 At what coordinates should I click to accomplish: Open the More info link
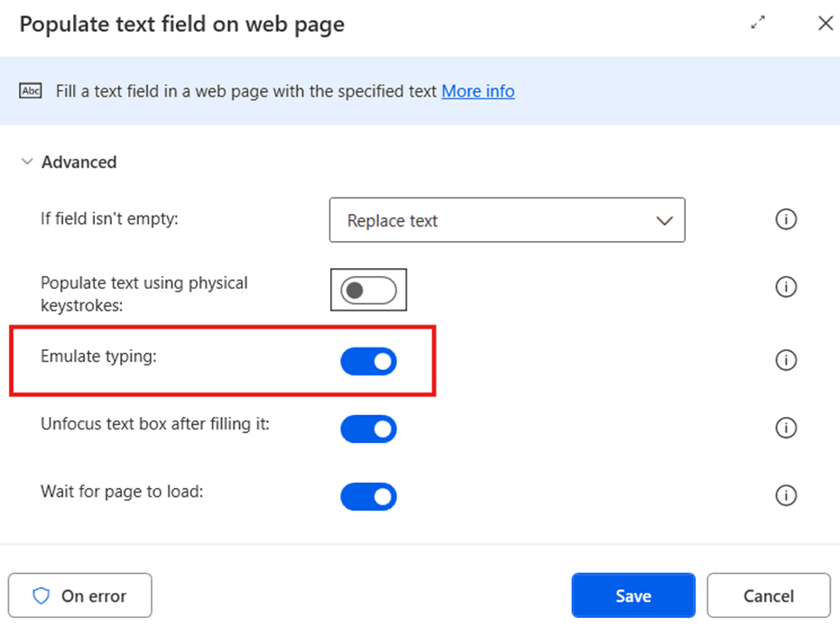point(477,91)
